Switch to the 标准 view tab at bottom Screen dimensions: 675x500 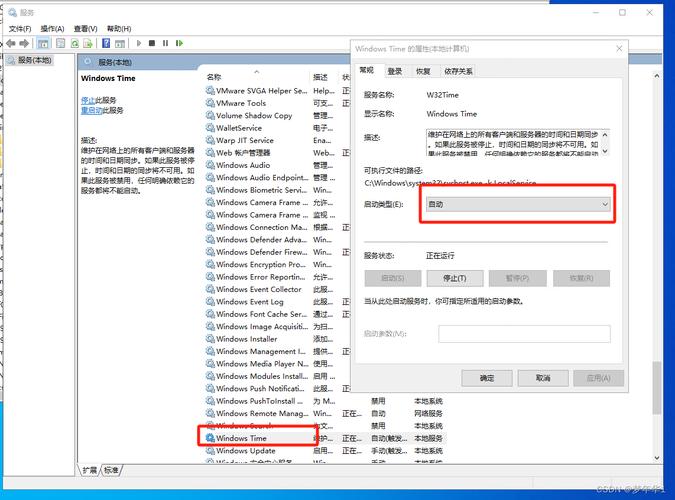click(111, 470)
